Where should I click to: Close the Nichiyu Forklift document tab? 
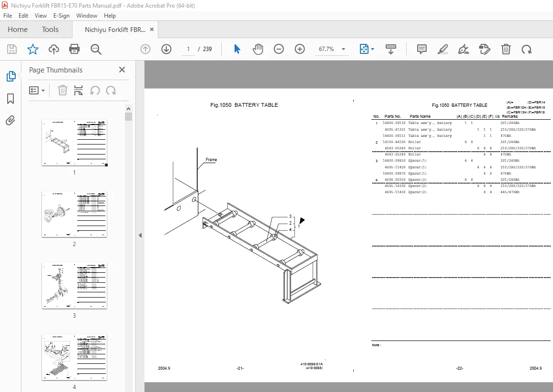click(152, 29)
